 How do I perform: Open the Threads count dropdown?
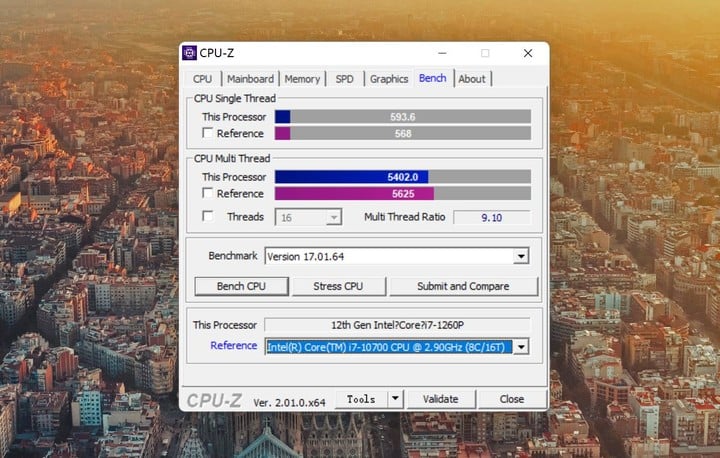(x=334, y=217)
